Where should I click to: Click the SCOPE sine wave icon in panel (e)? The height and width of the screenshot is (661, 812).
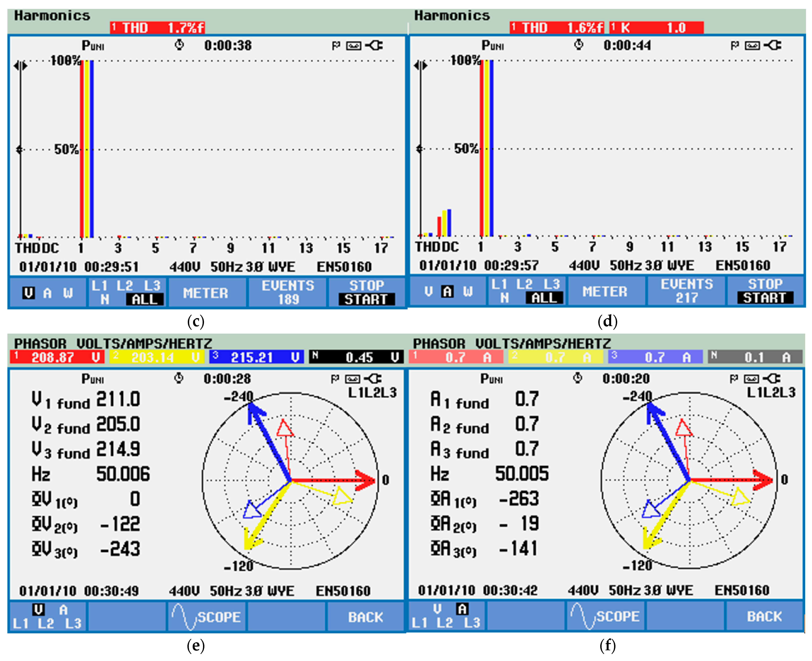click(184, 616)
